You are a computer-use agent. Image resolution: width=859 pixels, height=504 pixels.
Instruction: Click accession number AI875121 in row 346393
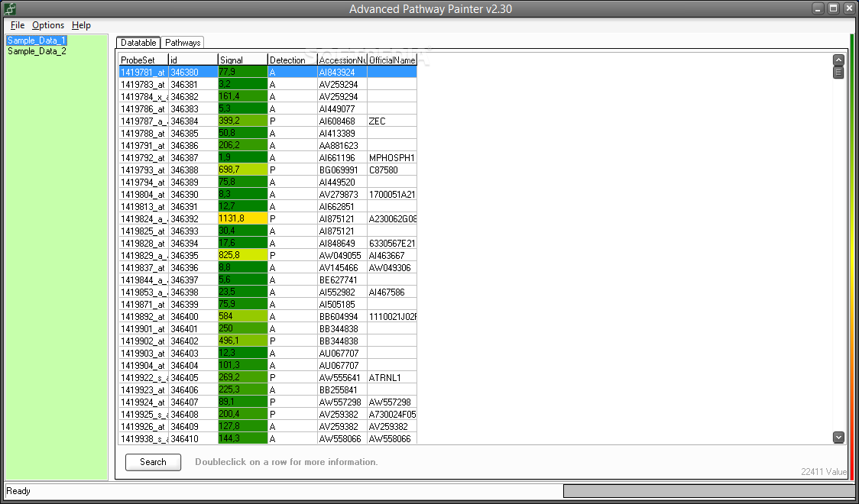tap(342, 231)
